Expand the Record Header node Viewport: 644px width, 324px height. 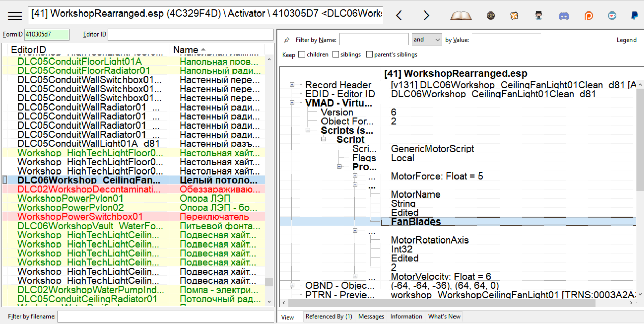click(x=292, y=84)
